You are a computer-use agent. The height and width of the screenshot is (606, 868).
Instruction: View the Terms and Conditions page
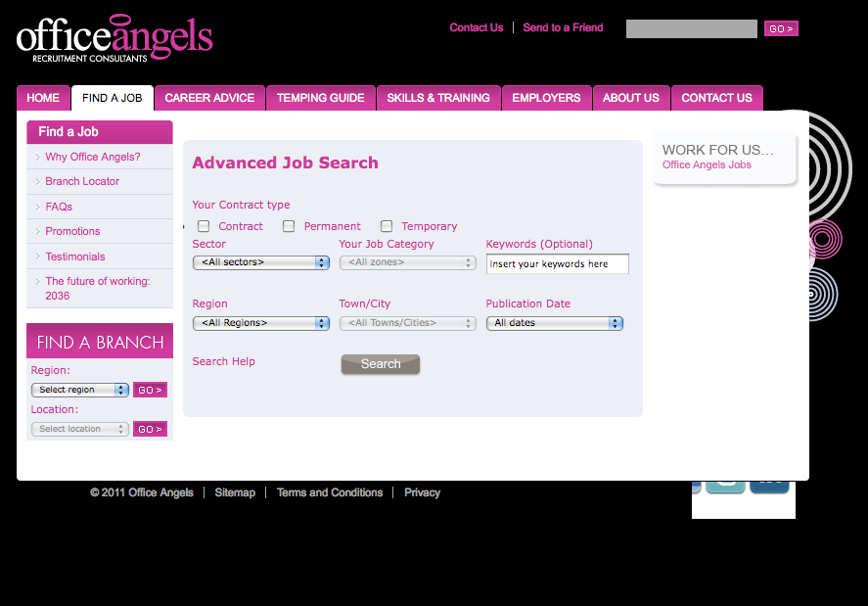pyautogui.click(x=330, y=492)
